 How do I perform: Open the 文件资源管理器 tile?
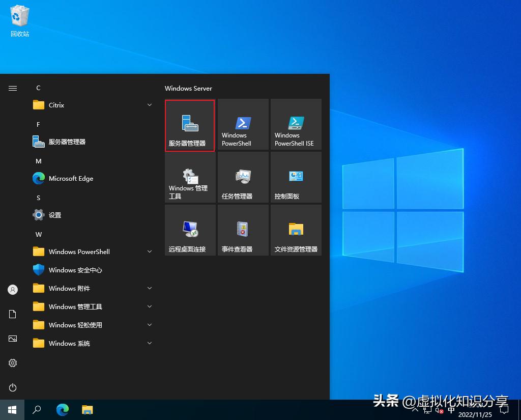296,230
